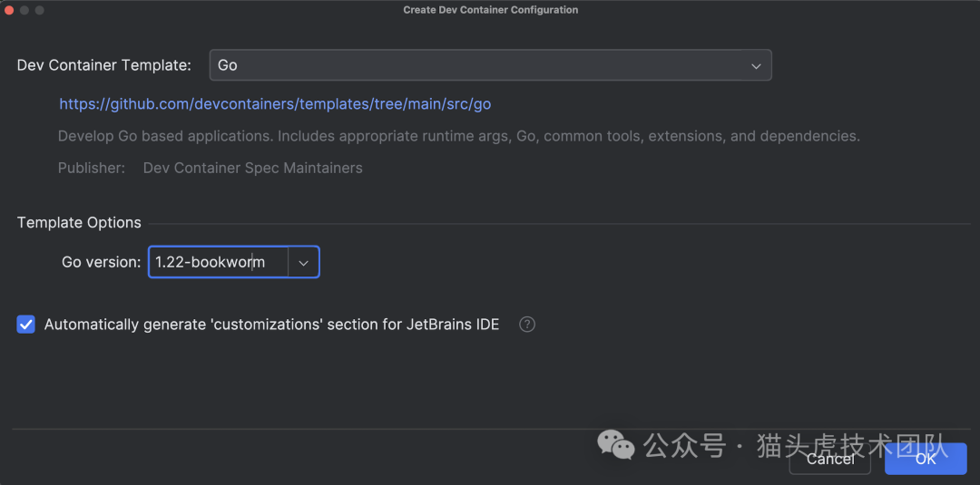The image size is (980, 485).
Task: Click the chevron on the Go template dropdown
Action: pos(756,65)
